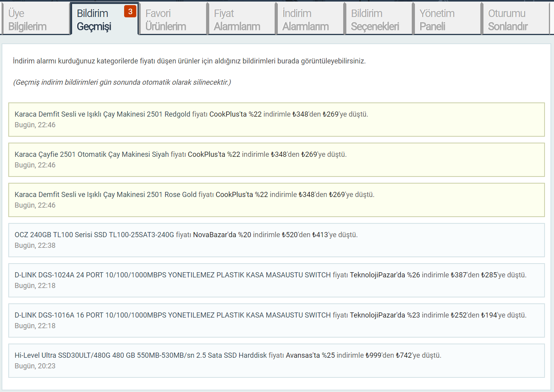This screenshot has height=392, width=554.
Task: Click the ₺413 price in the OCZ notification
Action: [x=320, y=235]
